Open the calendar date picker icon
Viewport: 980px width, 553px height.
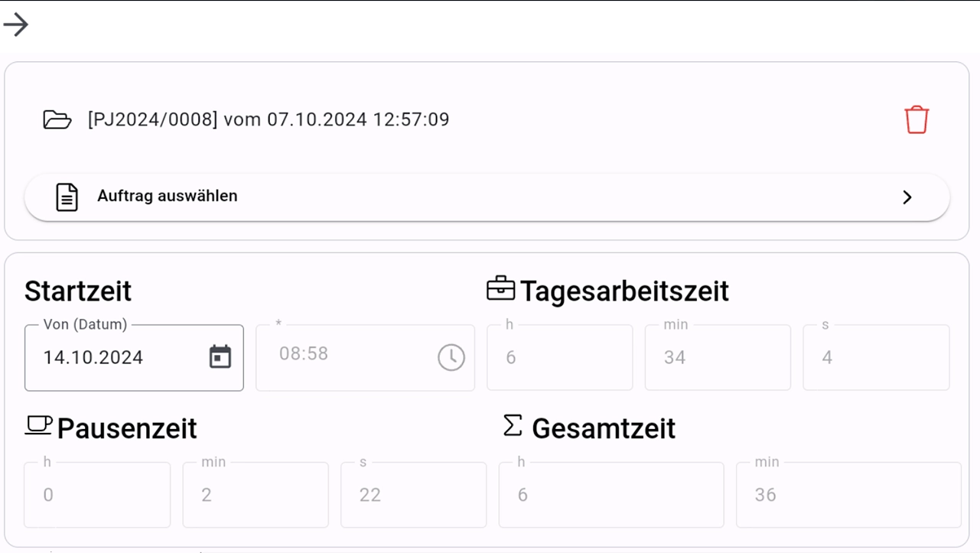coord(220,356)
